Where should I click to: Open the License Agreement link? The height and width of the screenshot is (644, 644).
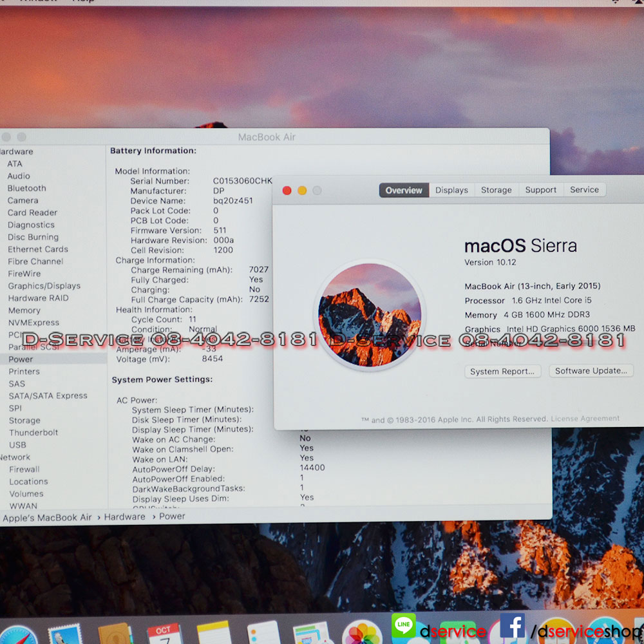585,419
